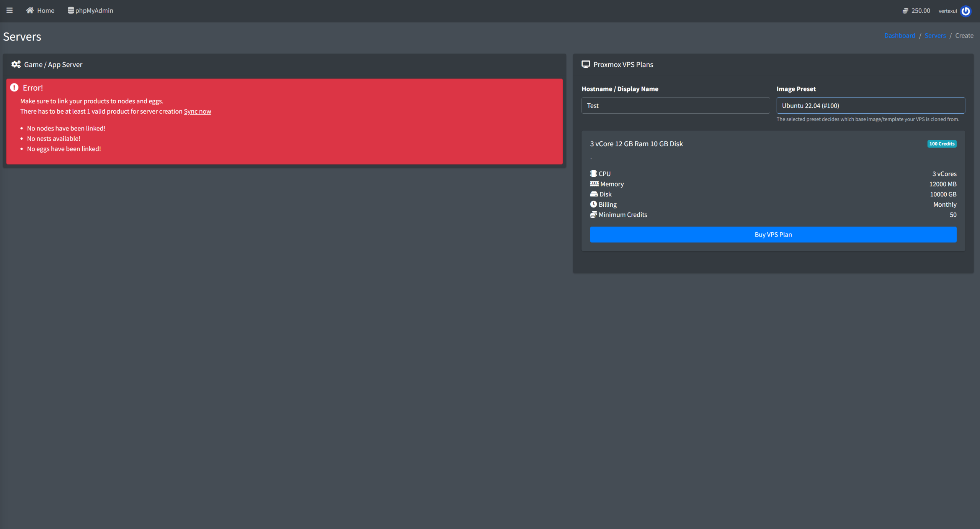Focus the Hostname / Display Name field
This screenshot has width=980, height=529.
click(x=675, y=106)
